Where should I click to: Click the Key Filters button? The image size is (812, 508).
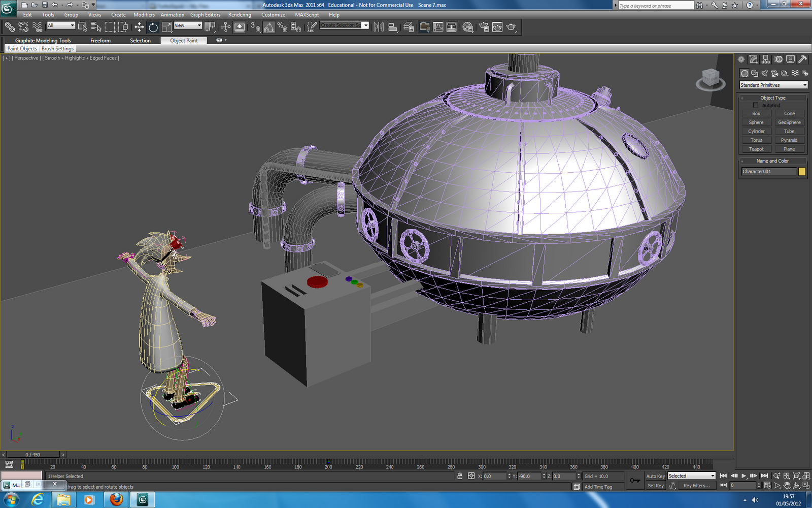point(696,486)
